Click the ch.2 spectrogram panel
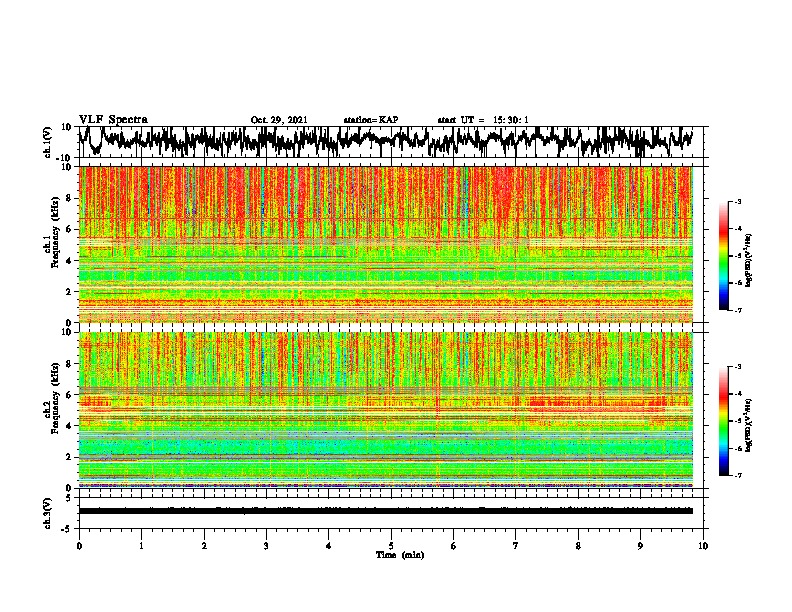 [386, 410]
